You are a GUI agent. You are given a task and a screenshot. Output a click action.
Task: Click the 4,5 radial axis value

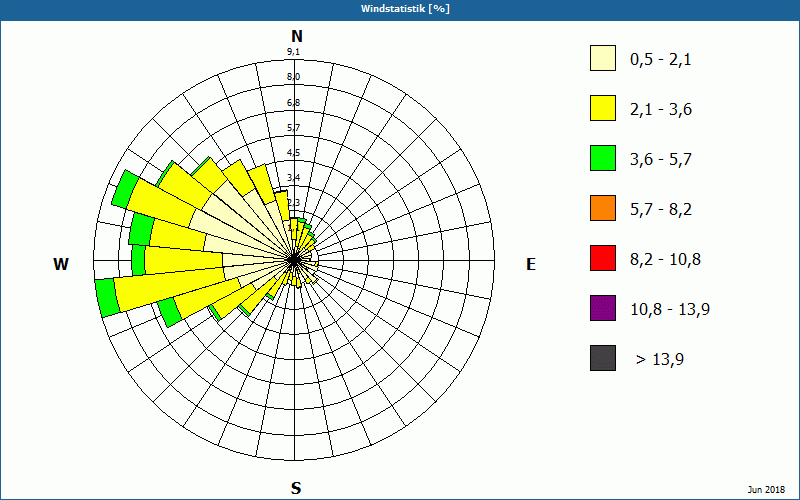pyautogui.click(x=293, y=153)
